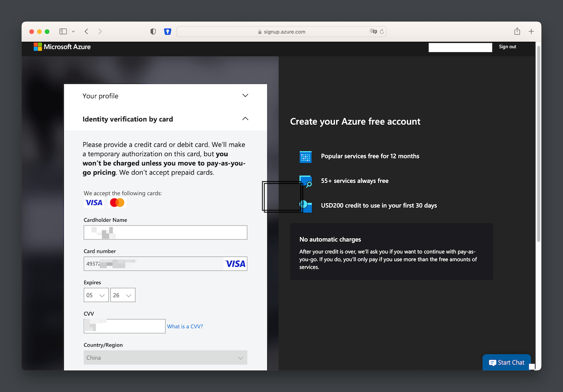Click the No automatic charges heading

pyautogui.click(x=330, y=240)
